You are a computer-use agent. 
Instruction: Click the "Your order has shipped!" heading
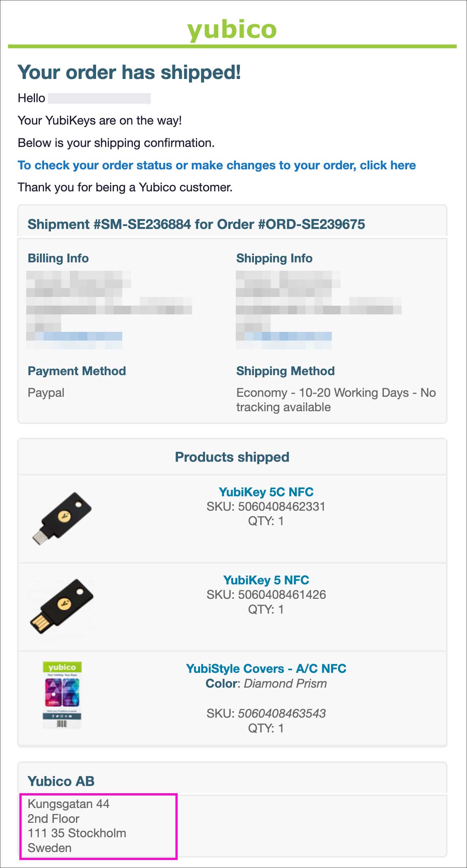coord(129,72)
